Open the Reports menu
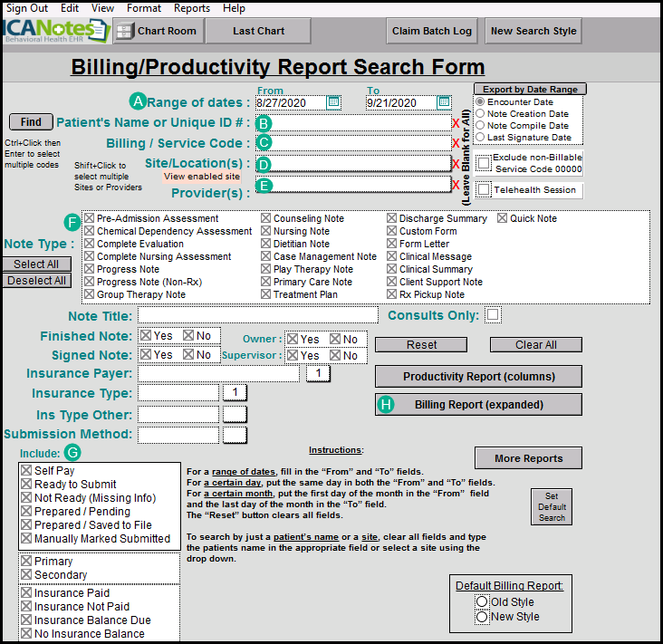663x644 pixels. click(192, 8)
